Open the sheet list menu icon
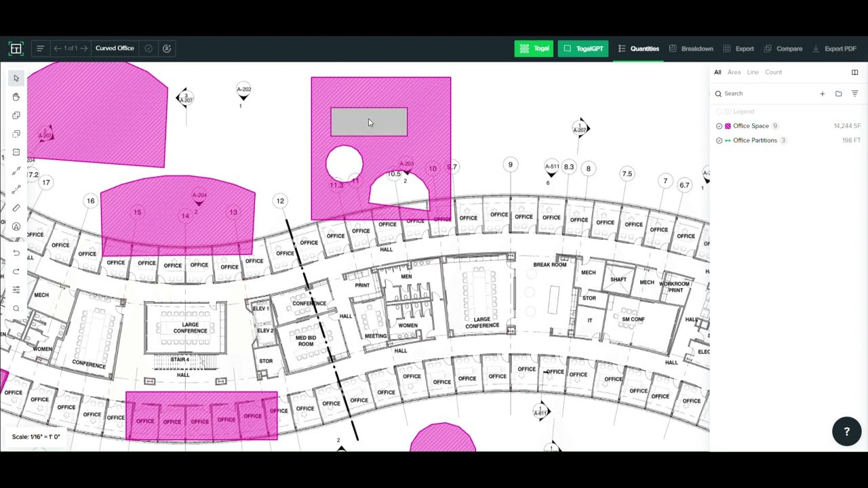Image resolution: width=868 pixels, height=488 pixels. point(41,49)
